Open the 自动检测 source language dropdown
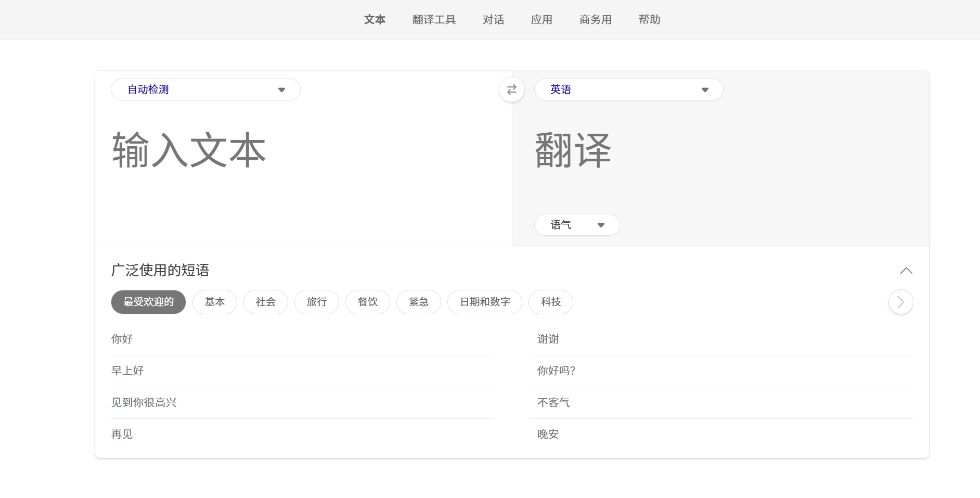Image resolution: width=980 pixels, height=498 pixels. pos(205,90)
